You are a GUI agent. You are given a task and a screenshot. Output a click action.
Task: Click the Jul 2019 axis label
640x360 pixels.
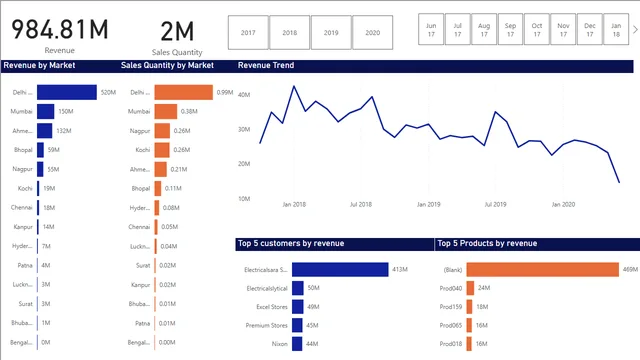[496, 204]
